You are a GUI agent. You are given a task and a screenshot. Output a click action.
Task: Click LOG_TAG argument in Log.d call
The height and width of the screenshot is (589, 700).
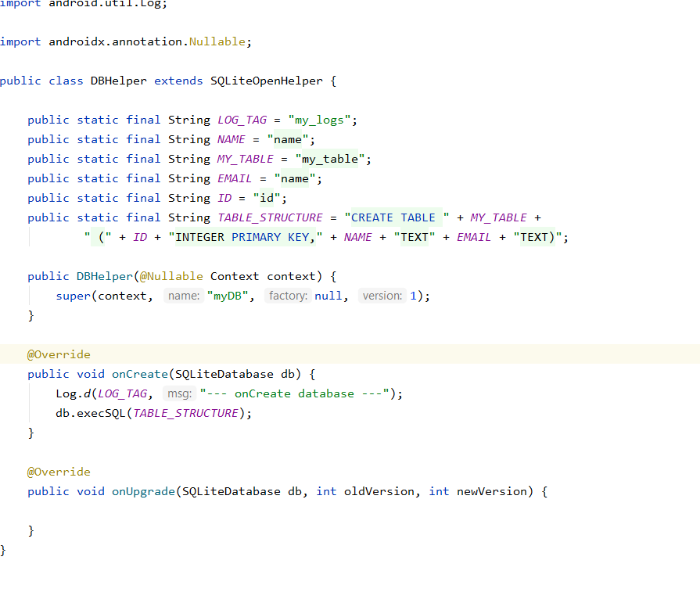[x=122, y=393]
